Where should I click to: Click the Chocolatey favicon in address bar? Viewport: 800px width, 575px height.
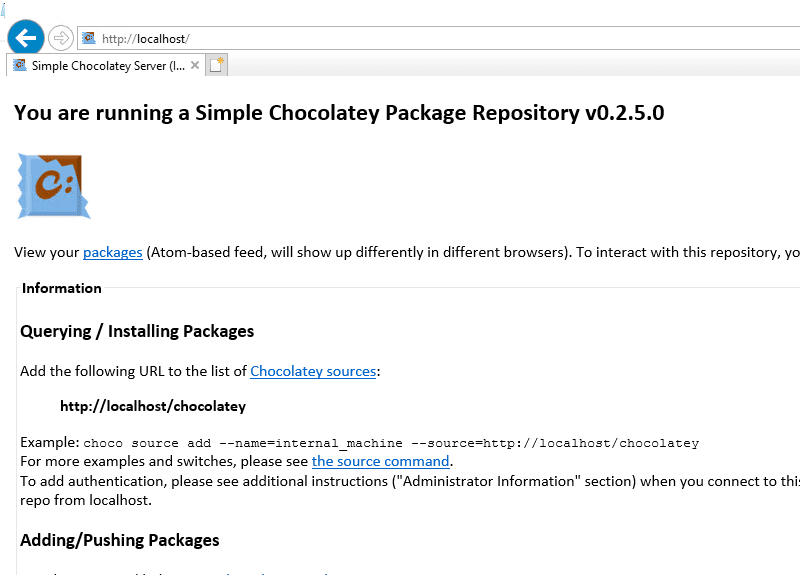click(89, 39)
